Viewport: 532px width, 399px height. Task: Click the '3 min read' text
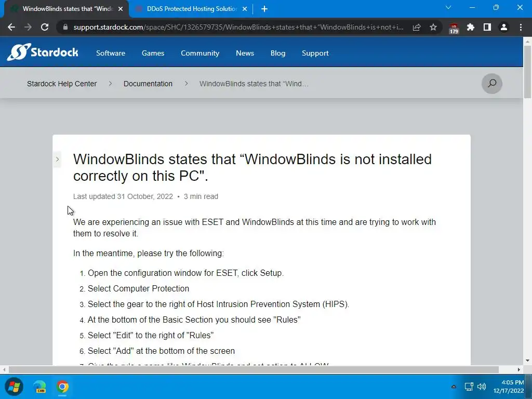tap(201, 196)
